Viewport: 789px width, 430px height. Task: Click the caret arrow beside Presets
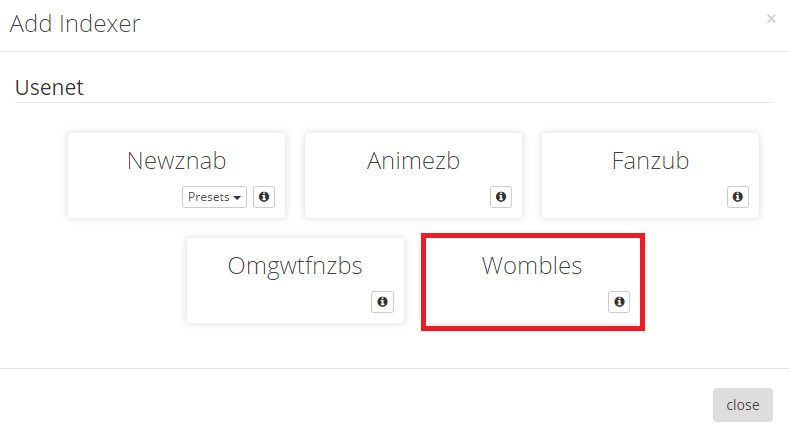point(237,198)
